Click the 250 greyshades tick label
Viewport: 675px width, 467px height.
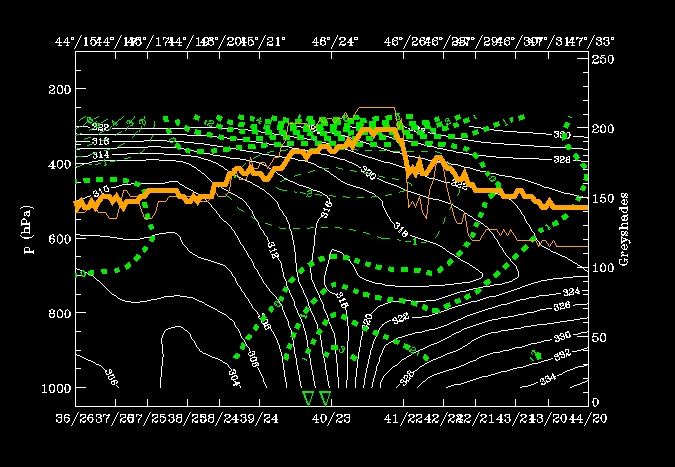click(602, 61)
